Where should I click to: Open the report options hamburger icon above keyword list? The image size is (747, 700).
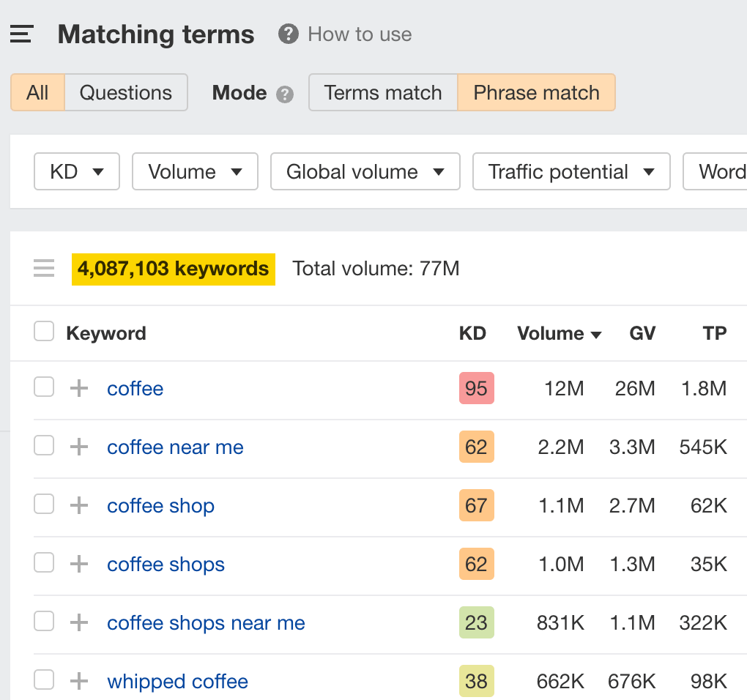pos(44,268)
